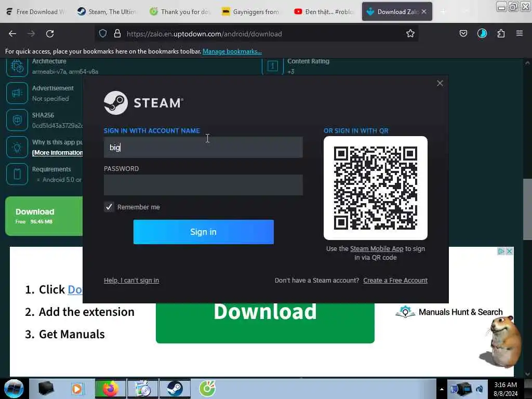Open Firefox from the taskbar
The image size is (532, 399).
tap(111, 389)
